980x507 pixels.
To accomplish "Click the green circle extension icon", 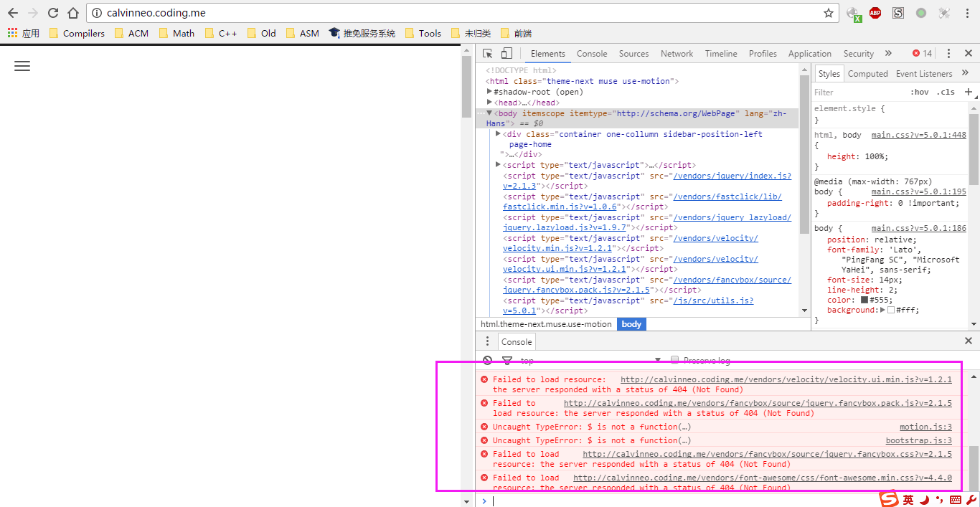I will pos(921,13).
